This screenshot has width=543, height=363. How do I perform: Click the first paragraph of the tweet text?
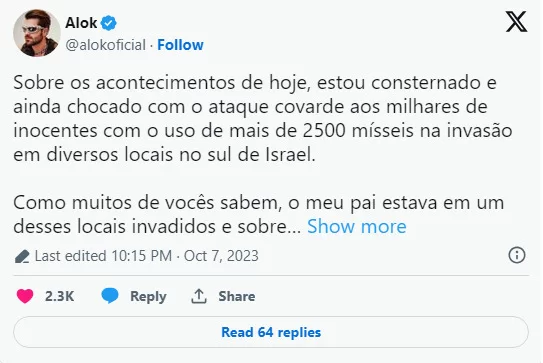click(x=262, y=118)
